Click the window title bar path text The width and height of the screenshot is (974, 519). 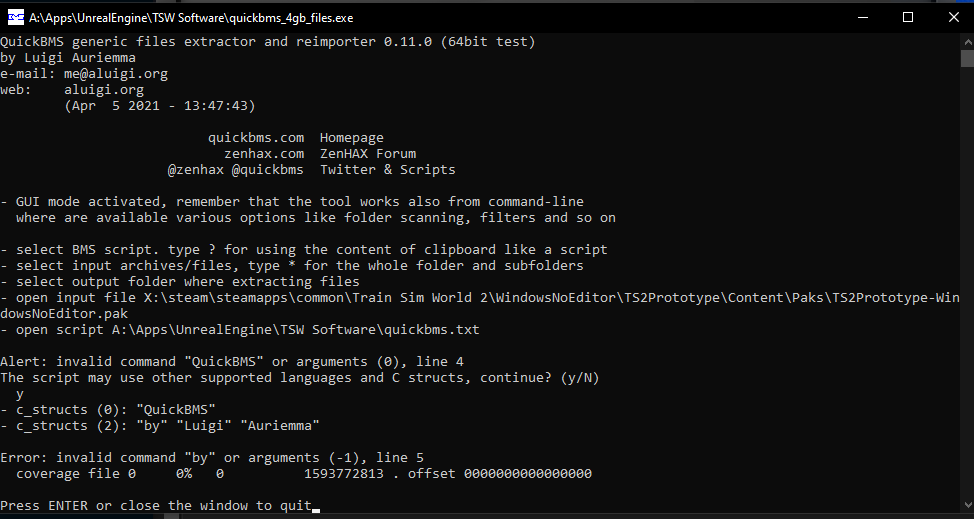(x=190, y=17)
